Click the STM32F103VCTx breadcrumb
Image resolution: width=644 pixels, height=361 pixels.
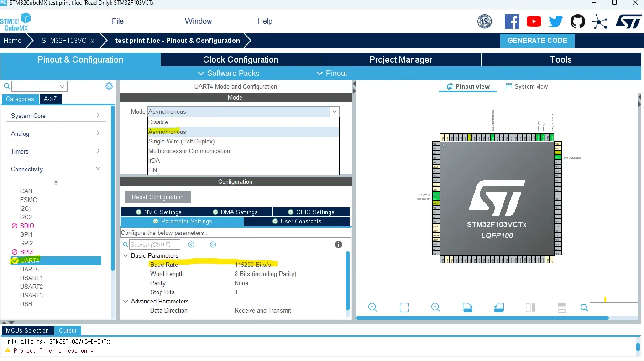tap(68, 40)
